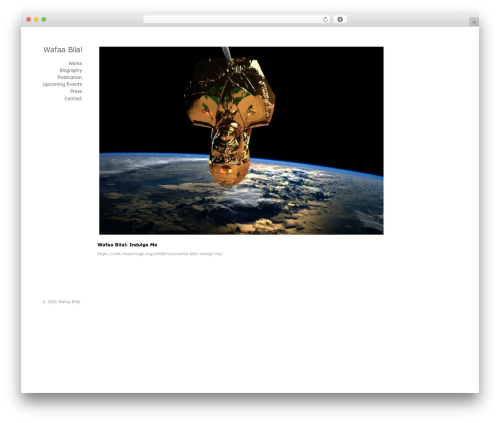This screenshot has height=423, width=500.
Task: Open a new tab with plus button
Action: click(x=474, y=22)
